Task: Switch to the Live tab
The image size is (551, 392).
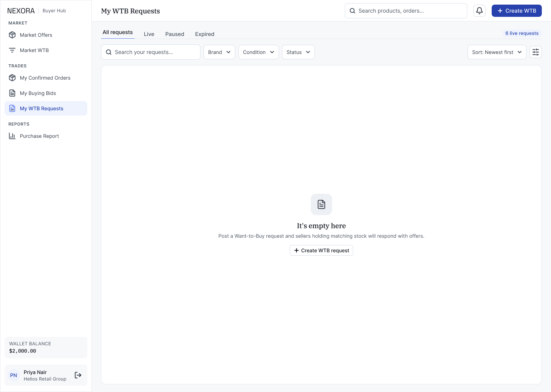Action: [x=149, y=34]
